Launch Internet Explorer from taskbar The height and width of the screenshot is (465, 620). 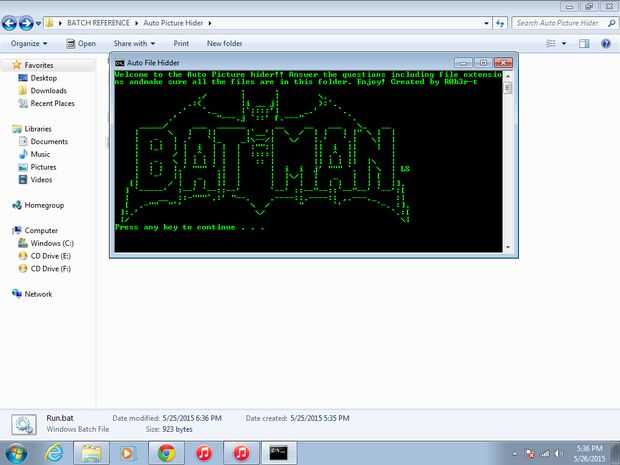54,453
